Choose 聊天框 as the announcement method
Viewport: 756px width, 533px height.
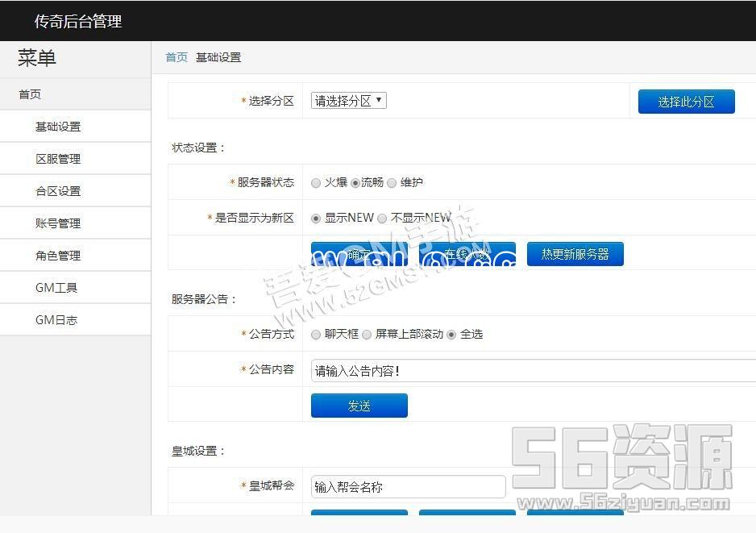tap(316, 335)
